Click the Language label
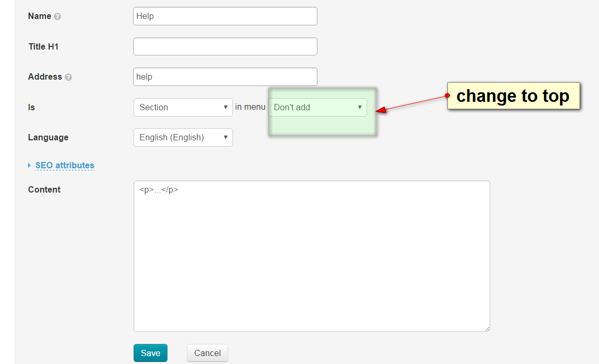Viewport: 599px width, 364px height. pos(48,137)
